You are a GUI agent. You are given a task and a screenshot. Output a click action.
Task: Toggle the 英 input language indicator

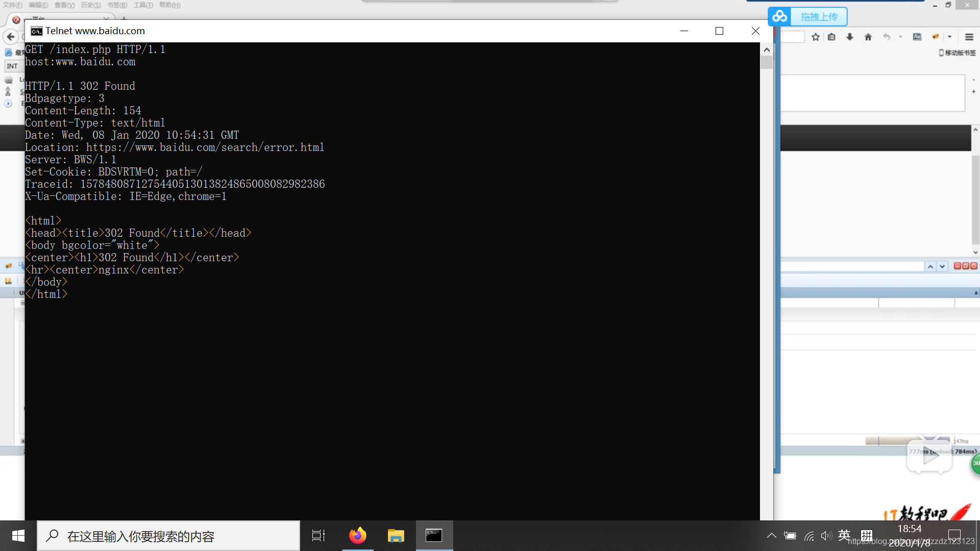[844, 535]
